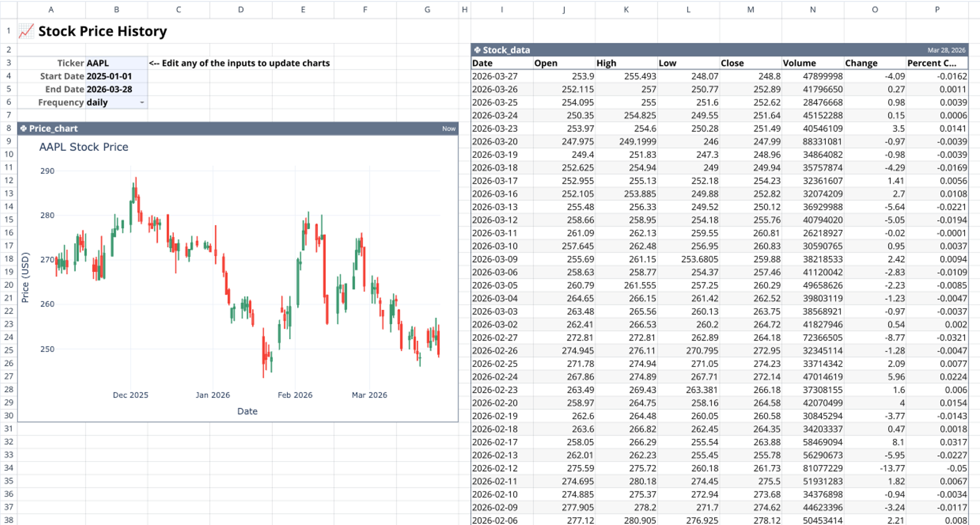Click the Date column header in Stock_data
This screenshot has height=525, width=980.
[x=502, y=63]
